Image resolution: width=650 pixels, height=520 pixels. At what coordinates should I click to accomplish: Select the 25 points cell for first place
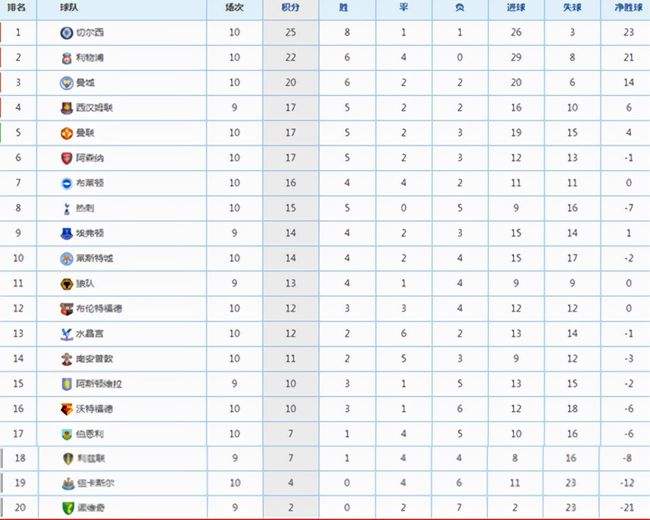coord(291,32)
